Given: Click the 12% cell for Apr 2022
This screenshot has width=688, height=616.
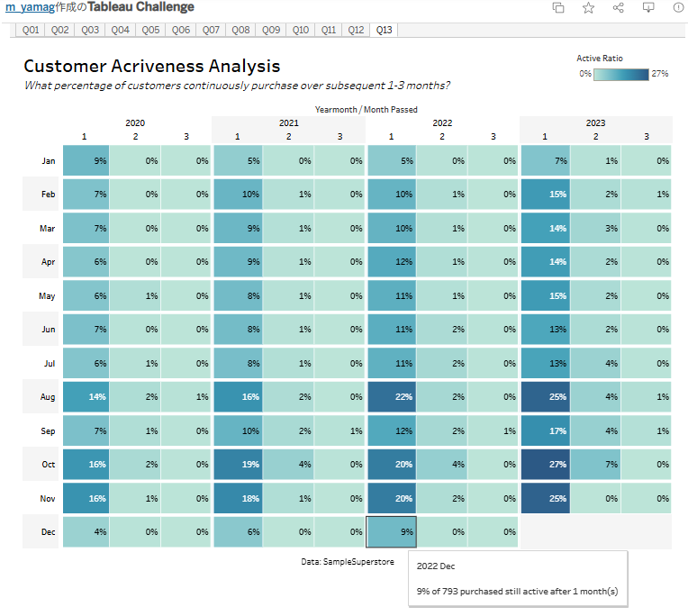Looking at the screenshot, I should [x=392, y=261].
